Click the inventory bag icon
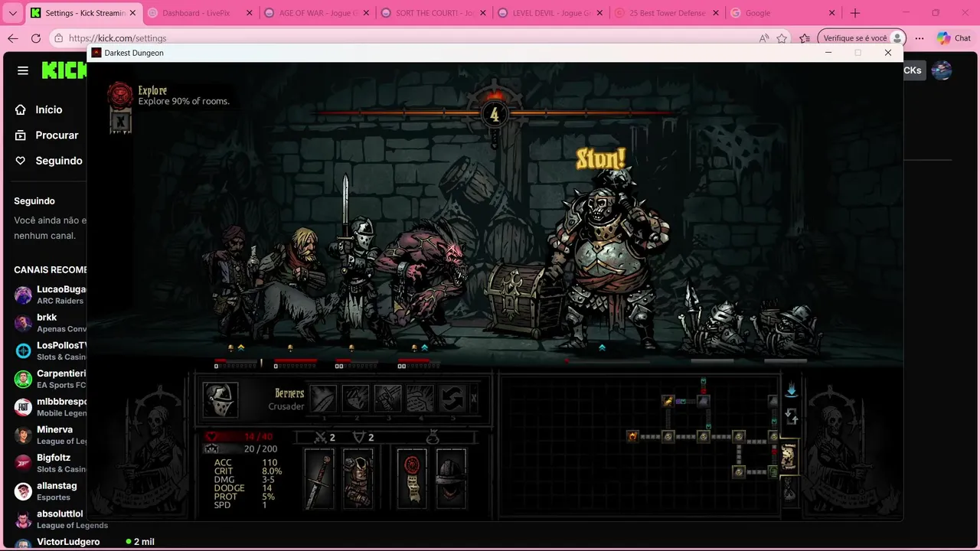This screenshot has width=980, height=551. point(432,437)
